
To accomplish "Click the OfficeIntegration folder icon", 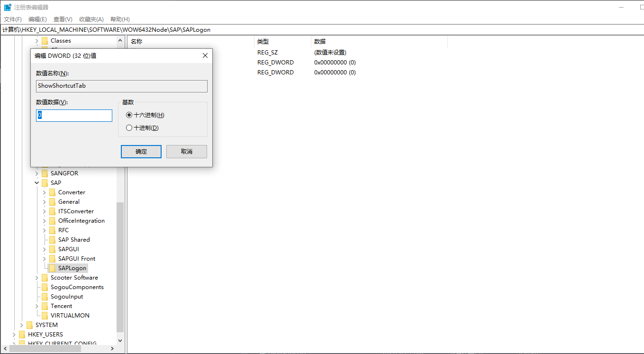I will pos(52,220).
